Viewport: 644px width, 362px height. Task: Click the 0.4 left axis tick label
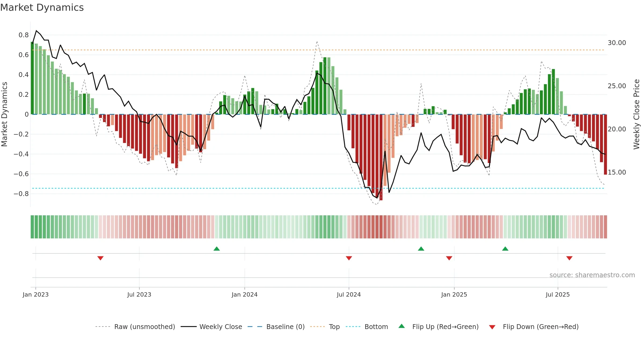click(x=24, y=75)
